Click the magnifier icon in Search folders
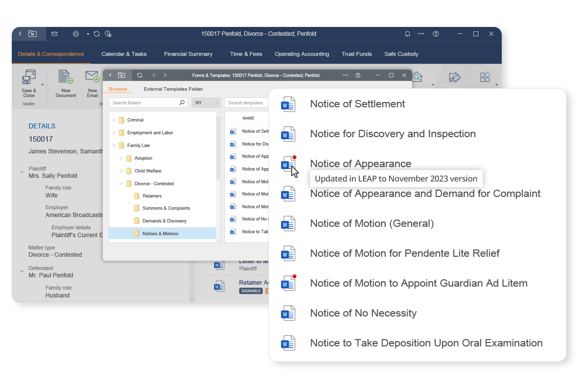The image size is (588, 392). 182,103
